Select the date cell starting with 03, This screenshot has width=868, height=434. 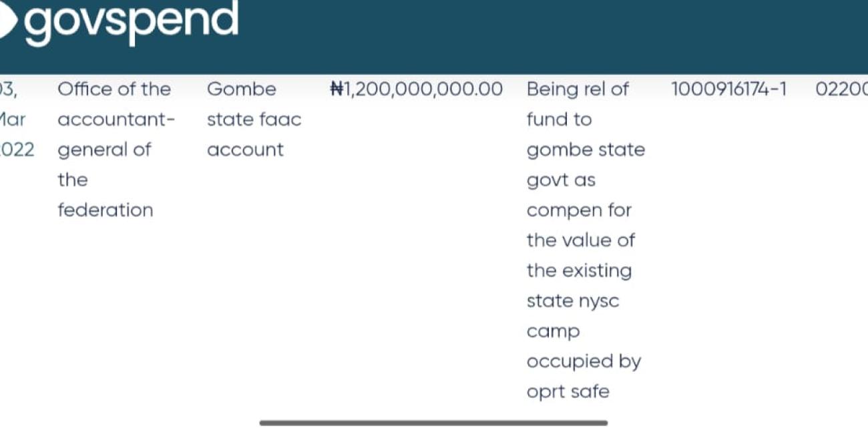(x=8, y=89)
